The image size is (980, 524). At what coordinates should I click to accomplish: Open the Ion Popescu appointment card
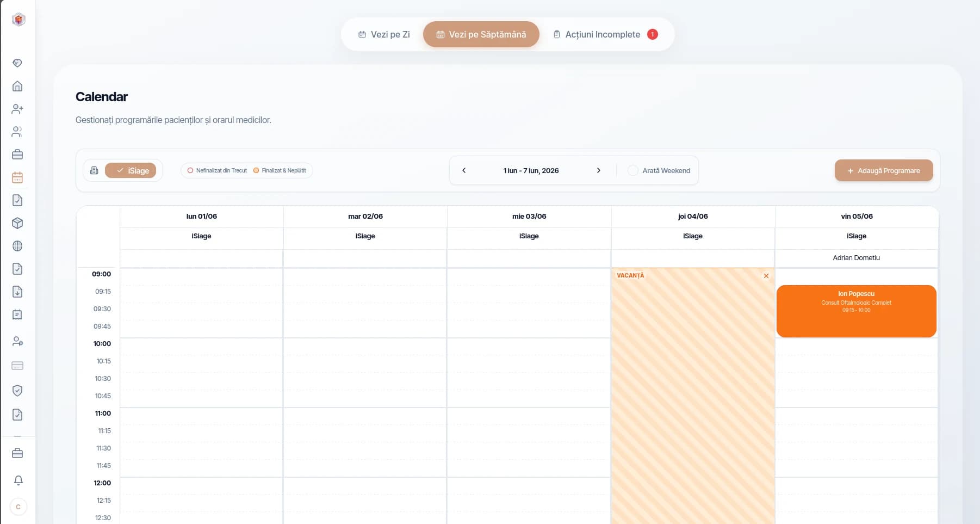point(857,311)
